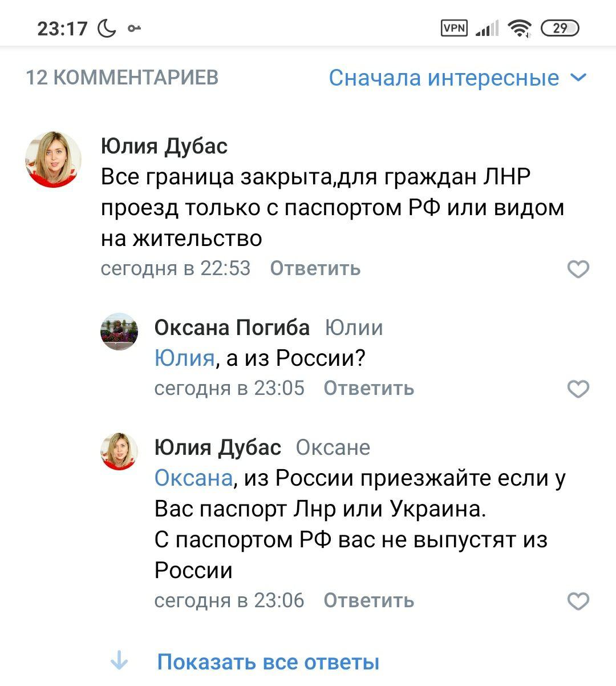Viewport: 616px width, 686px height.
Task: Tap the Wi-Fi icon in the status bar
Action: [x=520, y=27]
